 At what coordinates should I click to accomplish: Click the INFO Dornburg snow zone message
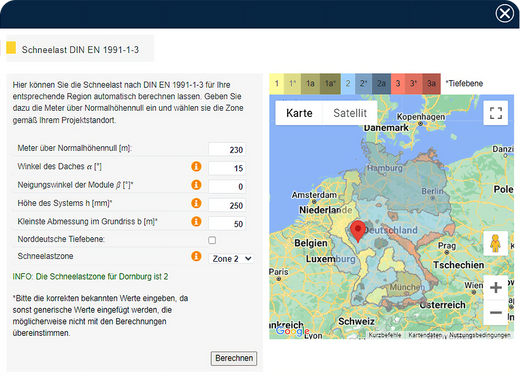point(90,277)
